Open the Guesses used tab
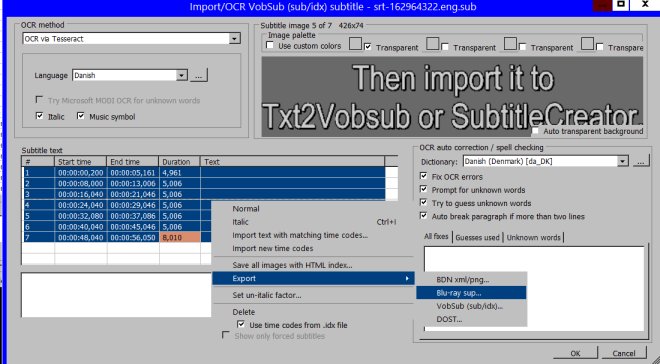660x364 pixels. point(477,237)
